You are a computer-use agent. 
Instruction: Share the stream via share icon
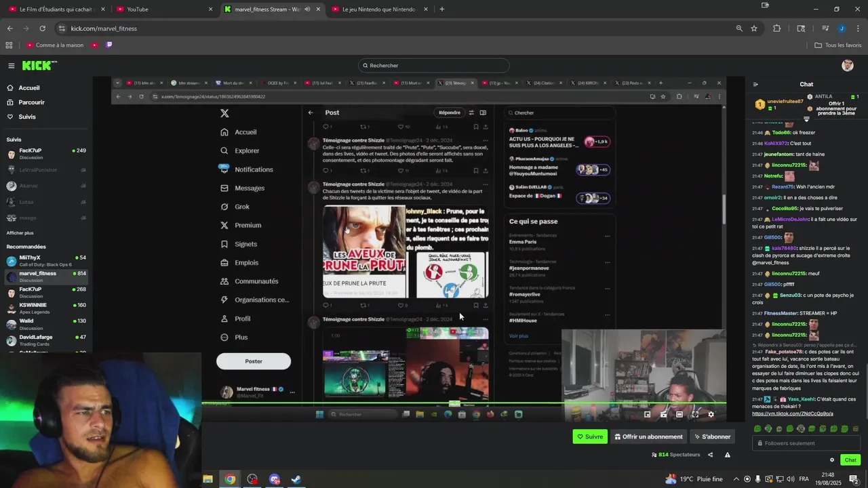point(710,455)
